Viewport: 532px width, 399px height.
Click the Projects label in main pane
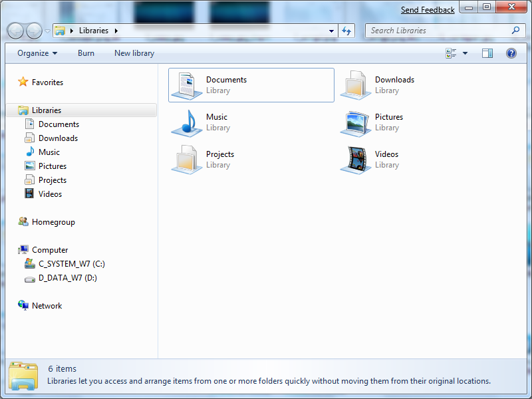click(220, 154)
